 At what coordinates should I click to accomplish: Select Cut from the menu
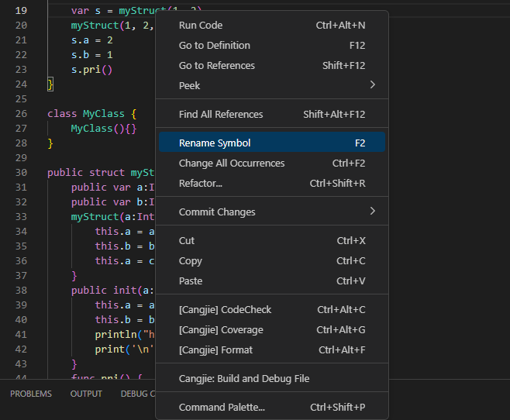pos(187,240)
